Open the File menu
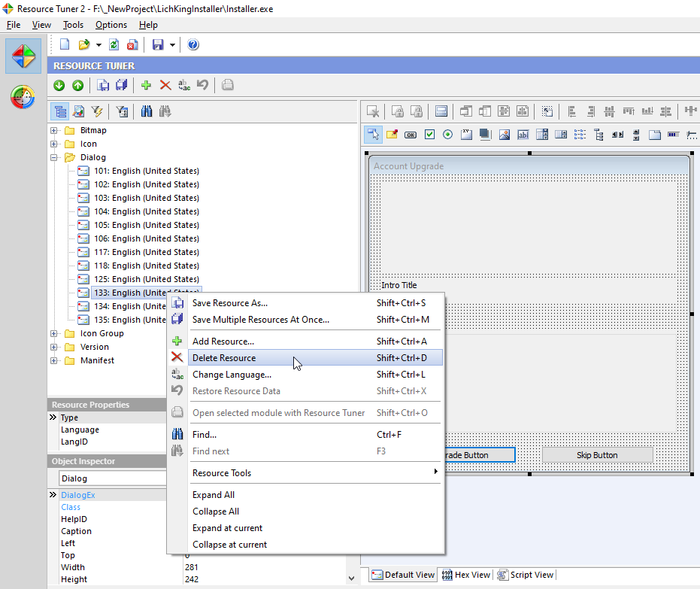This screenshot has width=700, height=589. [x=14, y=25]
